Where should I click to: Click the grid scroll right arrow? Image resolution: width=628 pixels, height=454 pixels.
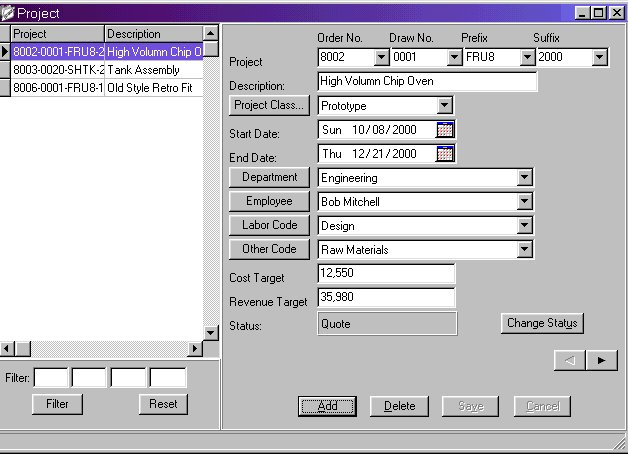(x=195, y=348)
